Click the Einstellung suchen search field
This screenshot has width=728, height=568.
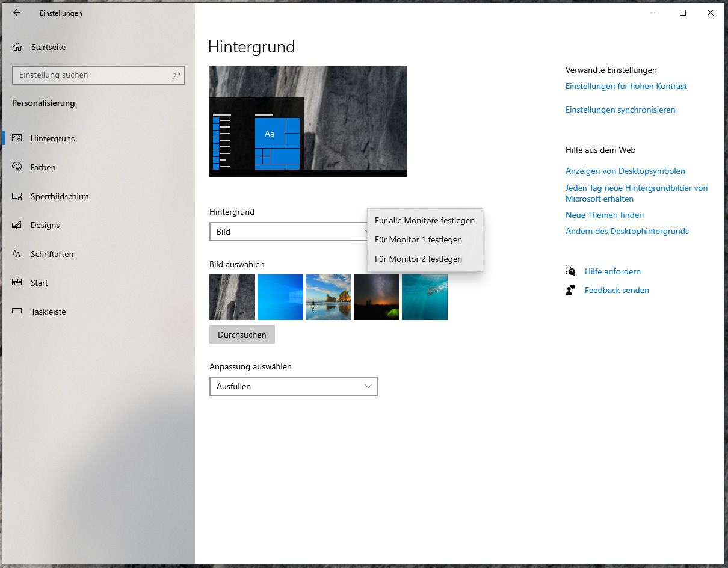(x=93, y=75)
